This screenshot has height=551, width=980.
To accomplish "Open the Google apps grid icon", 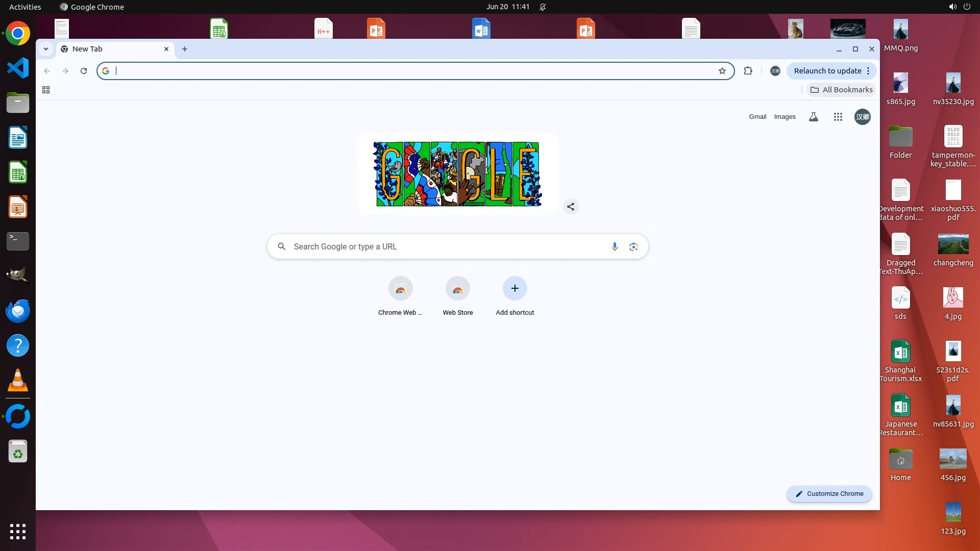I will click(x=838, y=117).
